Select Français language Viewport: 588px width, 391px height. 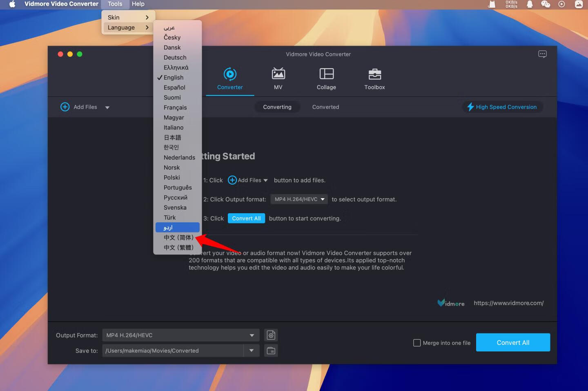[178, 107]
